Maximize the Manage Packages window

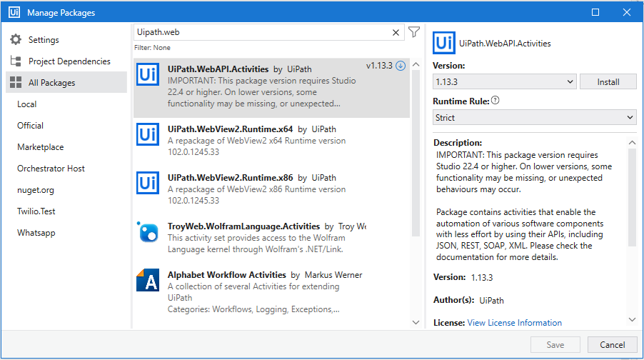pos(595,12)
